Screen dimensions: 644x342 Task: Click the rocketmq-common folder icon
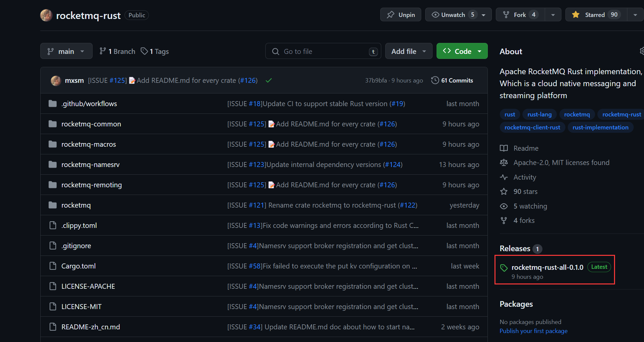point(53,124)
